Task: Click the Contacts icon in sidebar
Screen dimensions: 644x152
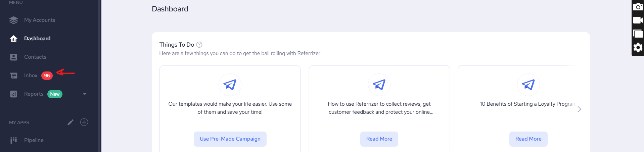Action: click(14, 57)
